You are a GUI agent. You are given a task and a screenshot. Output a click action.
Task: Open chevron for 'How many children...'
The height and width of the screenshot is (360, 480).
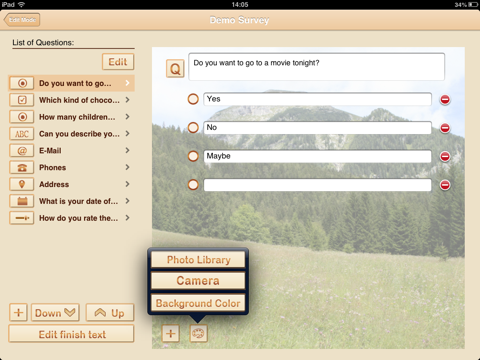(127, 117)
